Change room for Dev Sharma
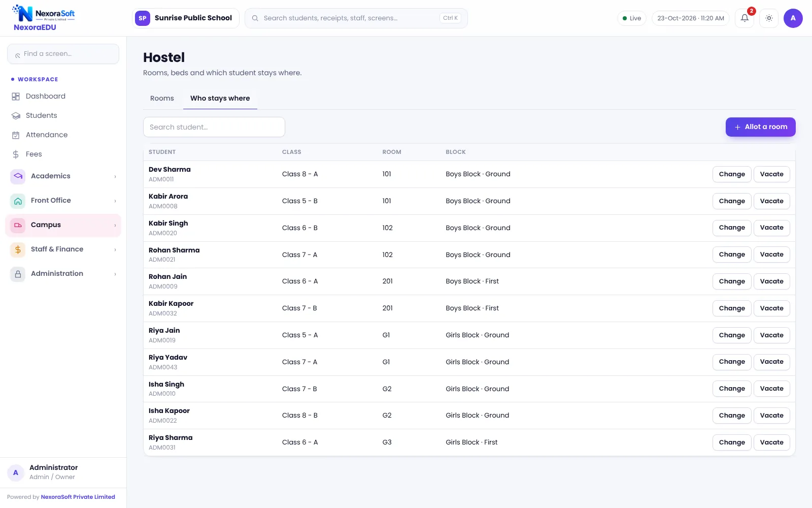 click(x=732, y=174)
